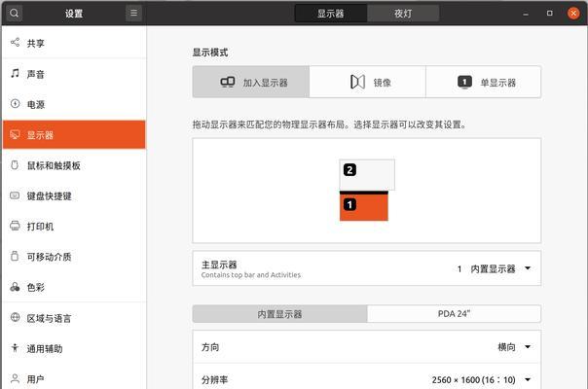Click the music note icon beside 声音
The width and height of the screenshot is (588, 389).
pos(15,73)
